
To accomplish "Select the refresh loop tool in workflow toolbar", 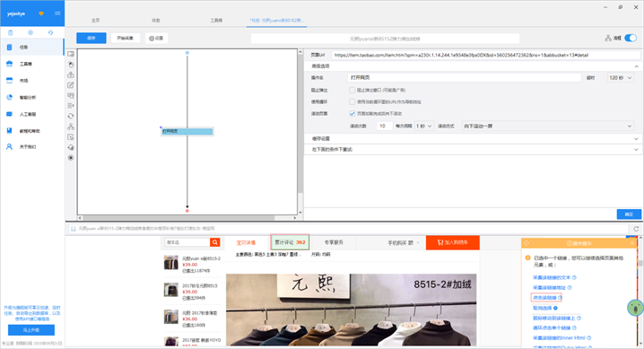I will coord(71,117).
